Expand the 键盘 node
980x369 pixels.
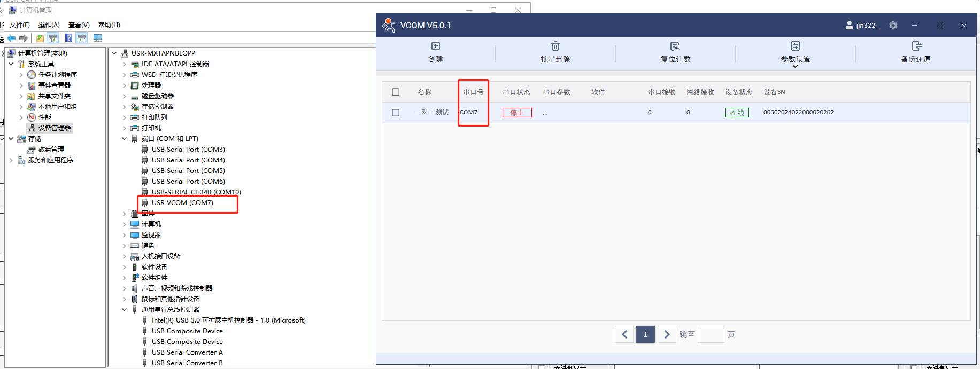[125, 245]
